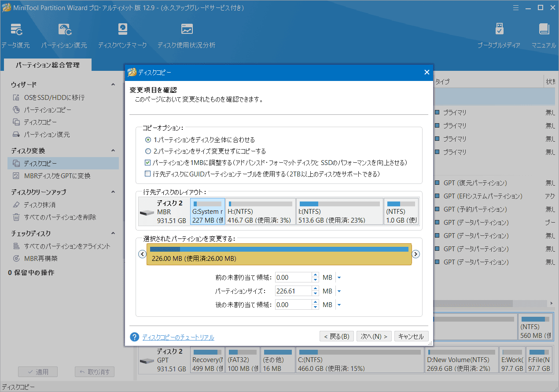Select option 1 fit partitions to entire disk
This screenshot has width=559, height=392.
tap(200, 139)
